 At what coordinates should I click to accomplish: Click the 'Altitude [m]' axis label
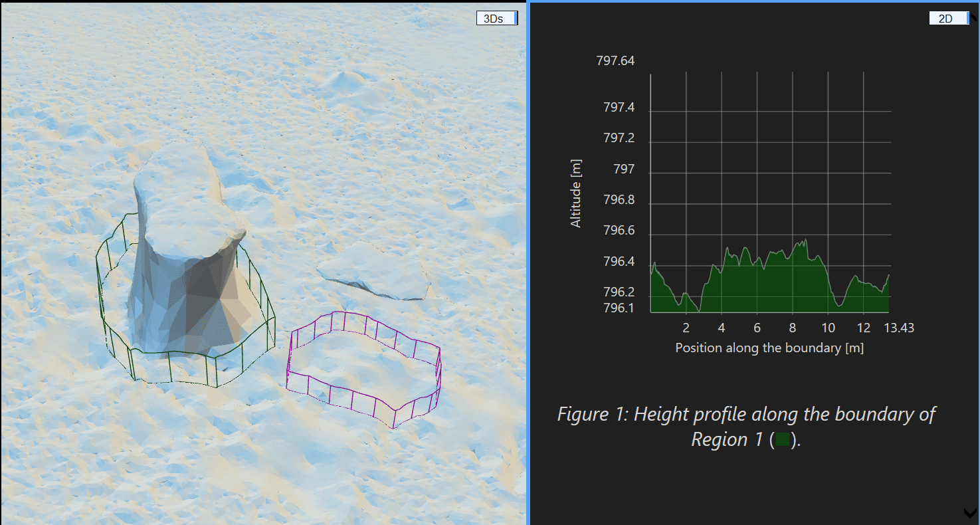(576, 193)
